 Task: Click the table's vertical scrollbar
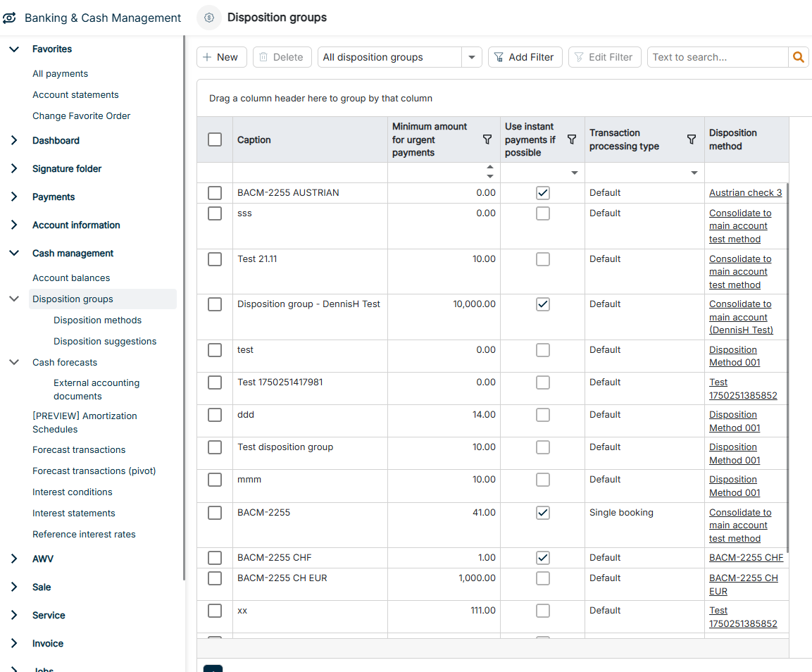click(x=787, y=368)
